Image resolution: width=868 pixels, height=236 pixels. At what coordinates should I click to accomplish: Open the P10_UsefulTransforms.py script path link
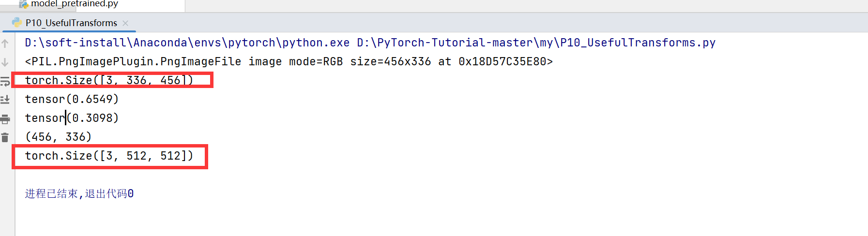click(536, 43)
